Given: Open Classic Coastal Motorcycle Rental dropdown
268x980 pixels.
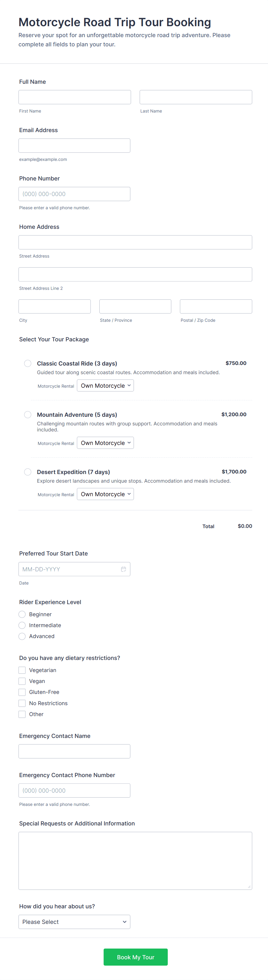Looking at the screenshot, I should (105, 386).
